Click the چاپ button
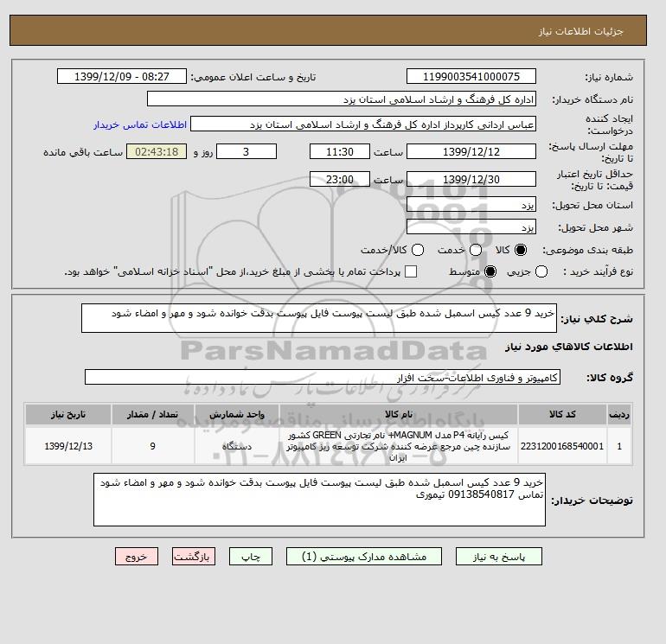Viewport: 666px width, 644px height. (x=251, y=557)
